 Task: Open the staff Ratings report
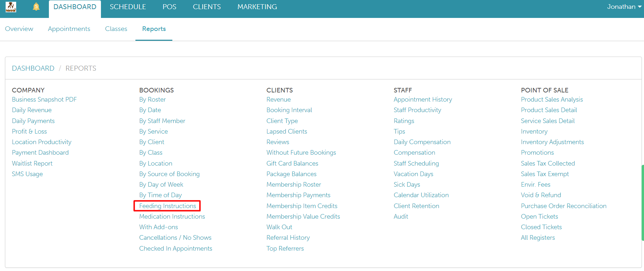(404, 121)
